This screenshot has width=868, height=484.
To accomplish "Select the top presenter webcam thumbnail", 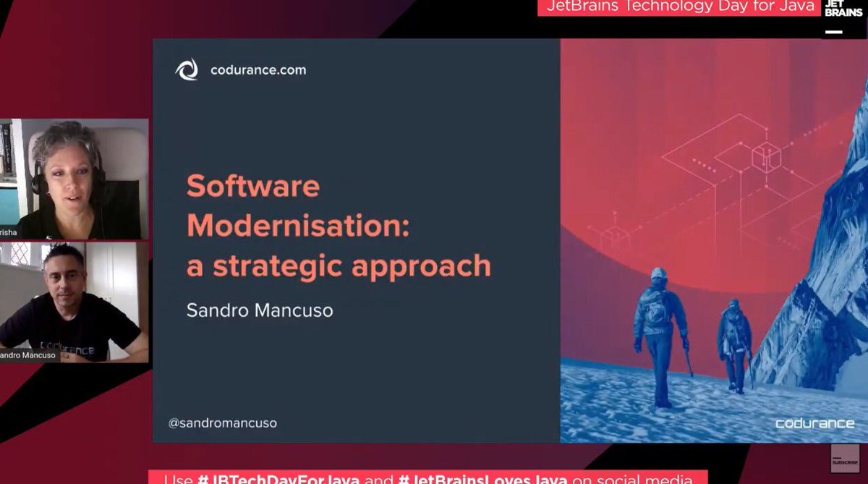I will (x=74, y=179).
